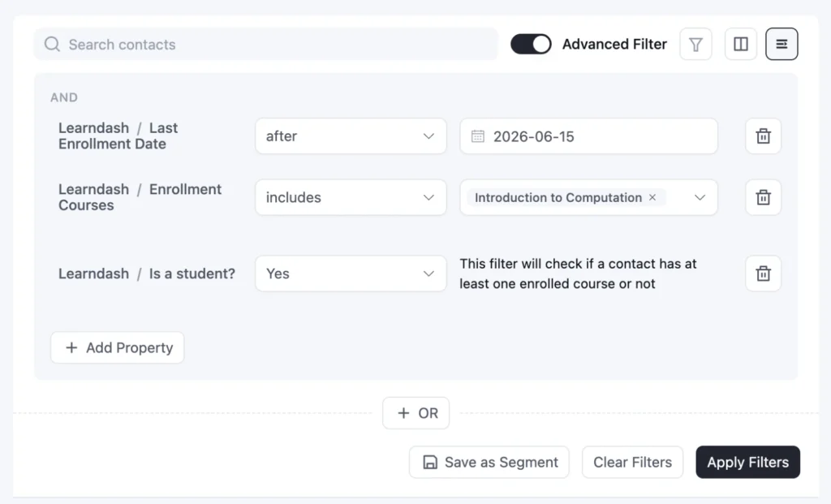Open the 'Yes' dropdown for Is a student
This screenshot has width=831, height=504.
(351, 274)
